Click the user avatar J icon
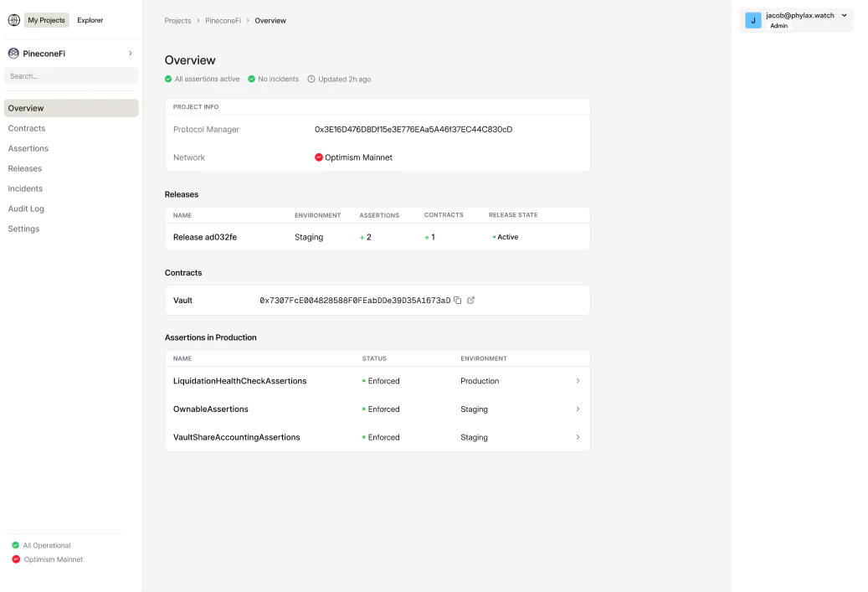 [x=752, y=20]
